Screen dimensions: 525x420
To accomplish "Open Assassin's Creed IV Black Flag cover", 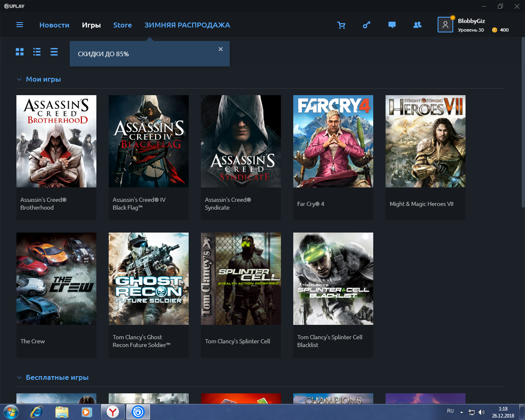I will pyautogui.click(x=148, y=141).
